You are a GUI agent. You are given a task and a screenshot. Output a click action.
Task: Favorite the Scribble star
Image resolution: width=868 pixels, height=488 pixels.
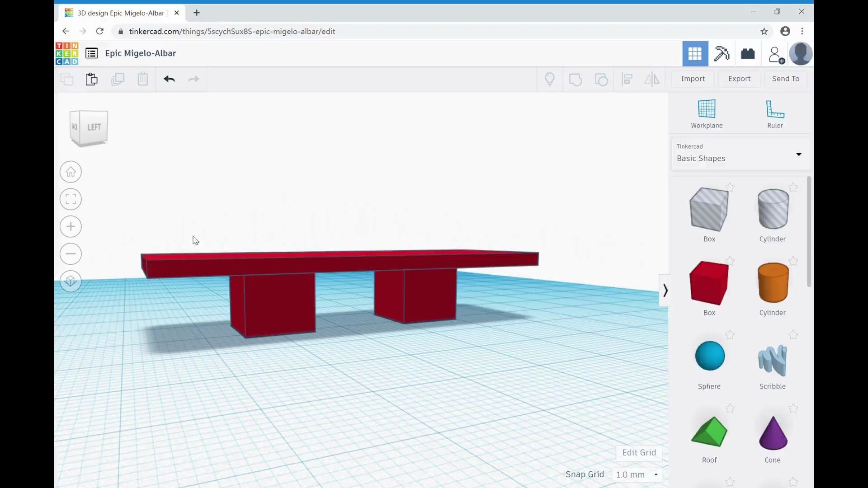tap(793, 334)
